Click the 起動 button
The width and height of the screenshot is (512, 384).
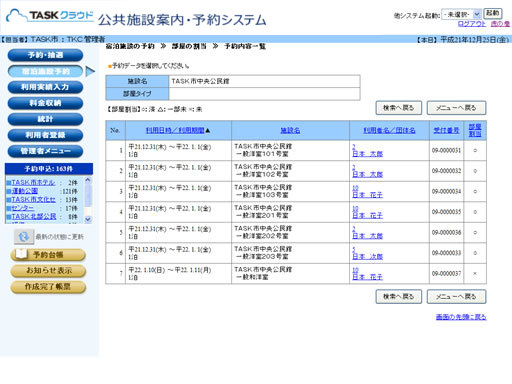pyautogui.click(x=492, y=13)
